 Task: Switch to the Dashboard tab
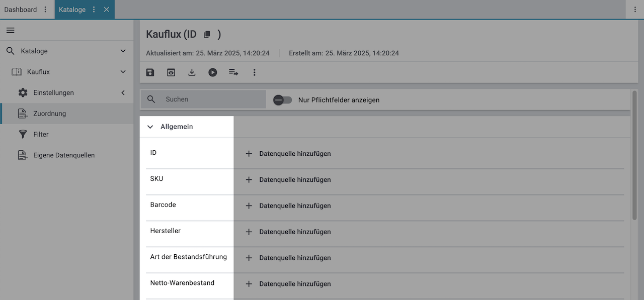point(21,10)
